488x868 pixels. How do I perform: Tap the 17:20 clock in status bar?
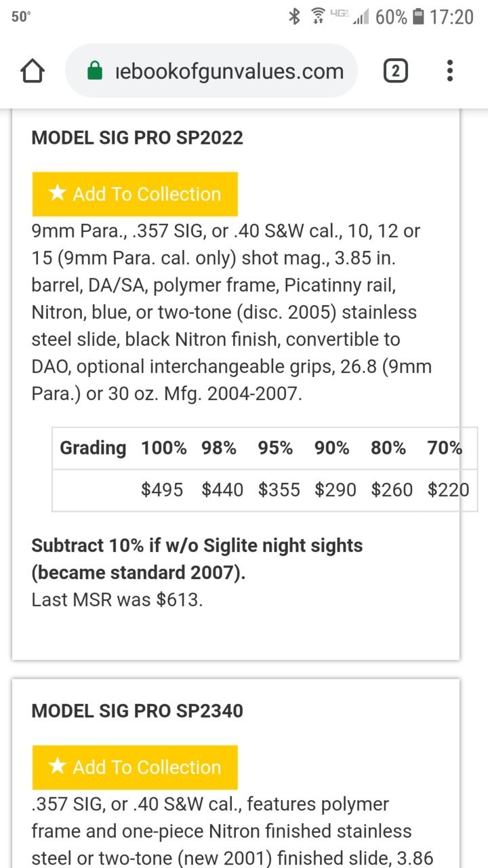[x=451, y=16]
